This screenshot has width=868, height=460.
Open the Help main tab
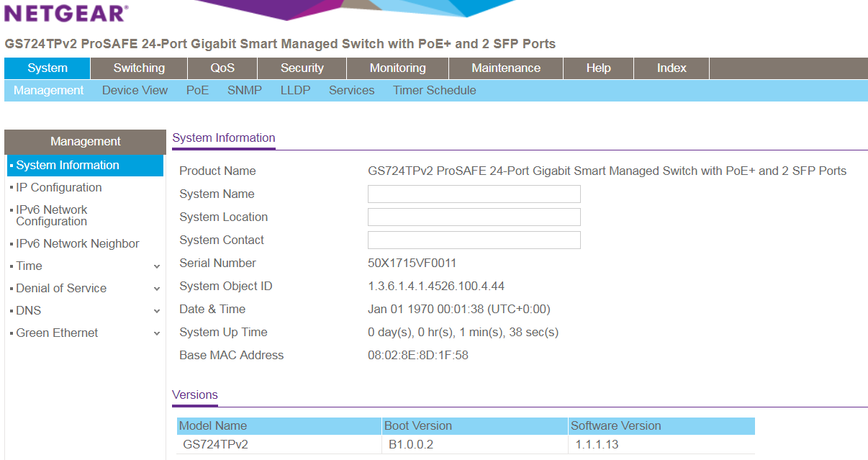point(598,68)
